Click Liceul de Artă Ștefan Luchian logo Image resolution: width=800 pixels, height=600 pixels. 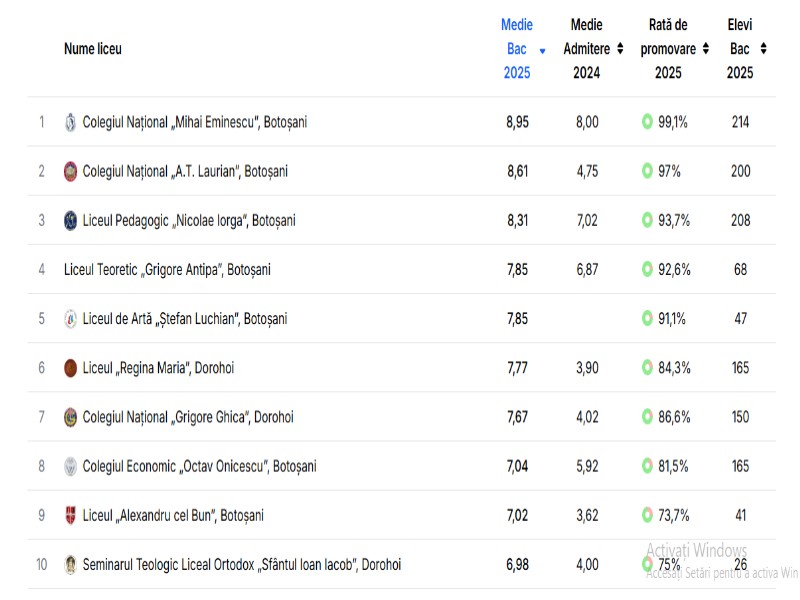point(70,319)
